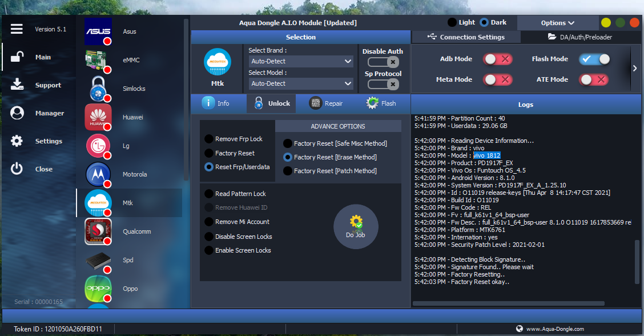Toggle the Disable Auth switch
644x336 pixels.
point(383,62)
